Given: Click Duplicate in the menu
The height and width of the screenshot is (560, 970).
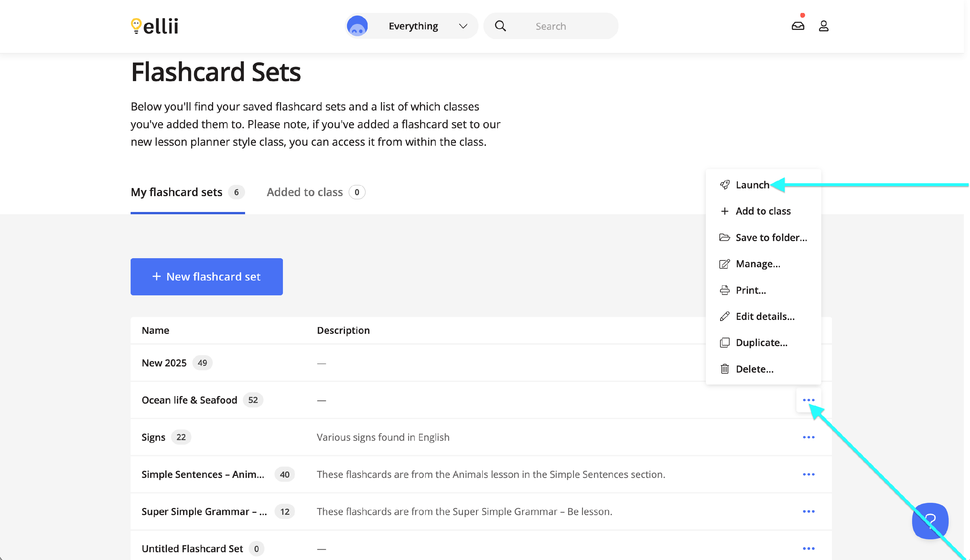Looking at the screenshot, I should (x=761, y=343).
